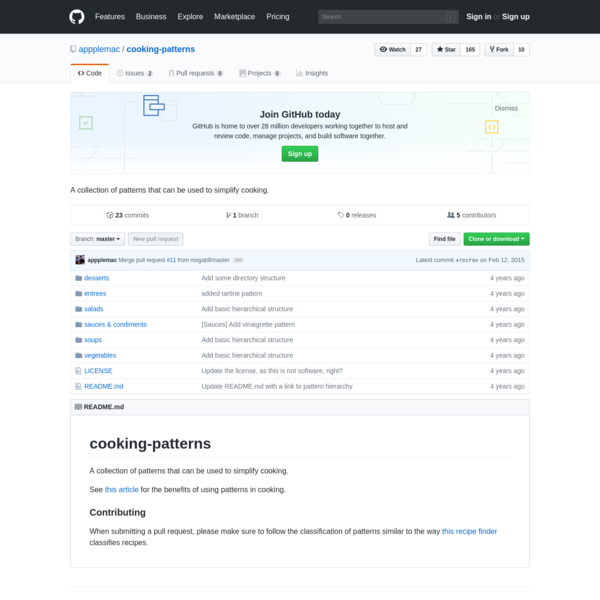
Task: Open the Pull requests tab
Action: [196, 73]
